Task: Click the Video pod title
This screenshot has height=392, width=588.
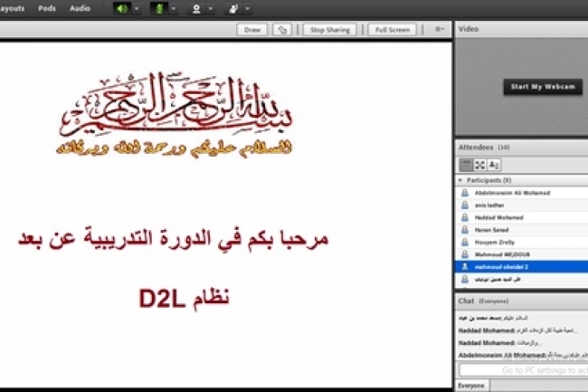Action: (x=469, y=29)
